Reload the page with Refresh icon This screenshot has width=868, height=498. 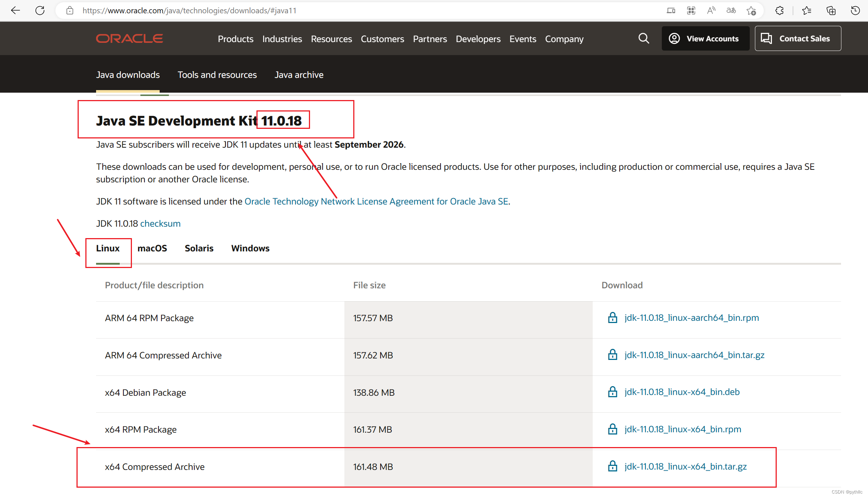tap(40, 10)
